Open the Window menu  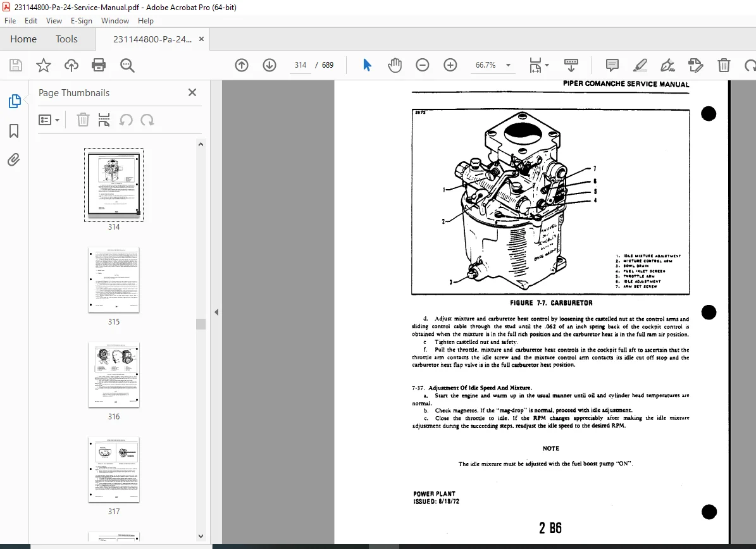pos(115,21)
